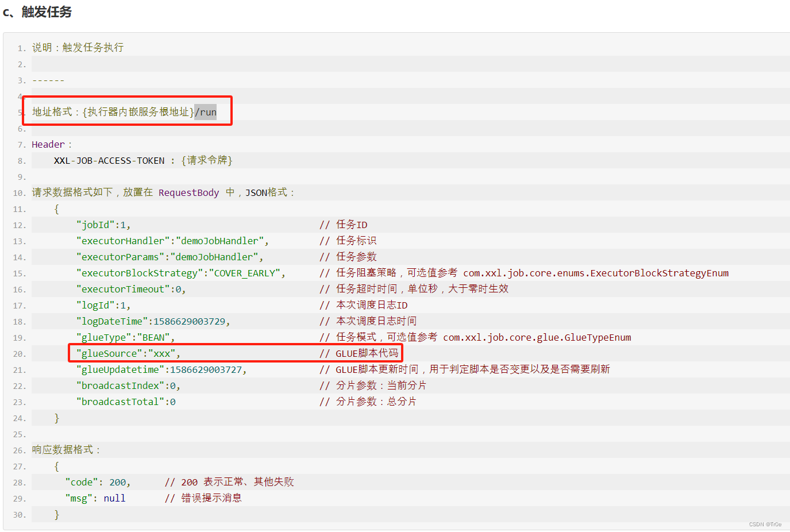Viewport: 790px width, 532px height.
Task: Click the '/run' path at end of address format
Action: click(206, 112)
